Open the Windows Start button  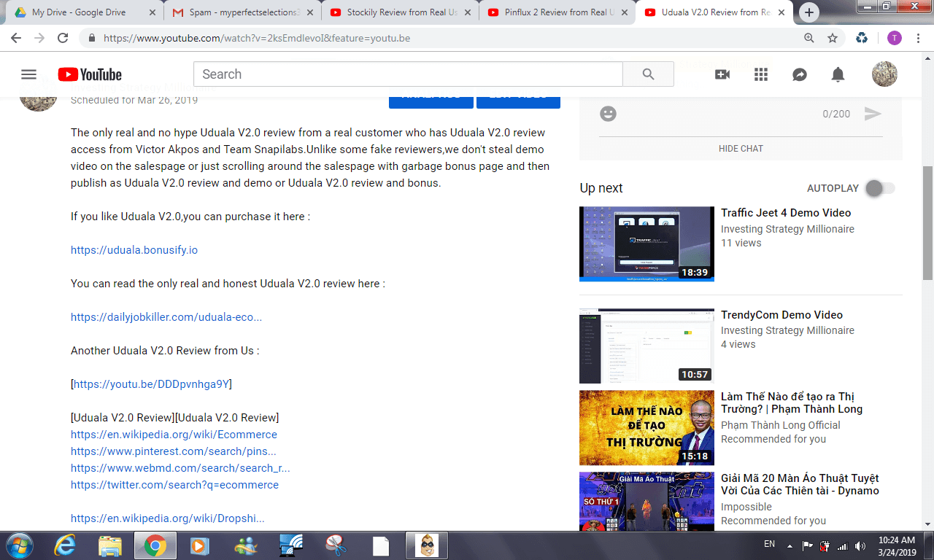tap(18, 545)
